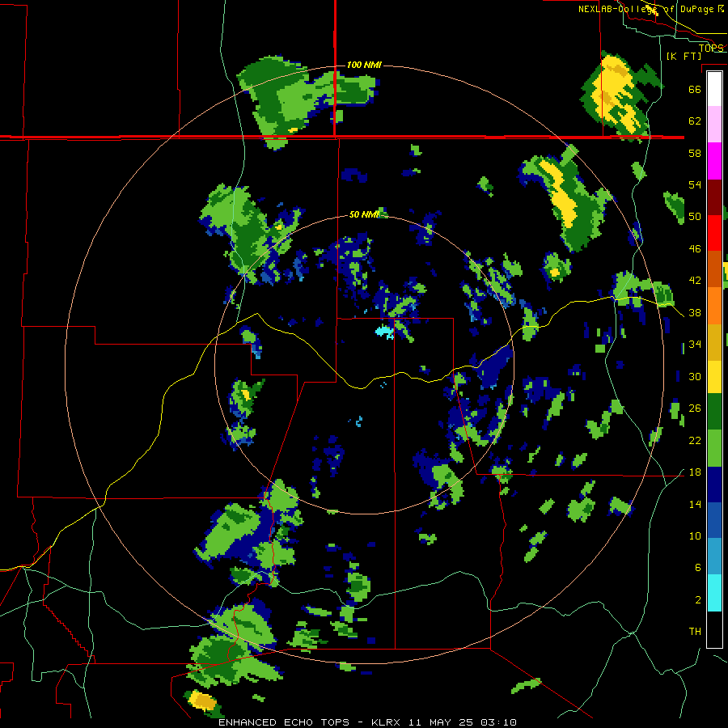The image size is (728, 728).
Task: Pick the bright yellow legend swatch
Action: click(714, 376)
